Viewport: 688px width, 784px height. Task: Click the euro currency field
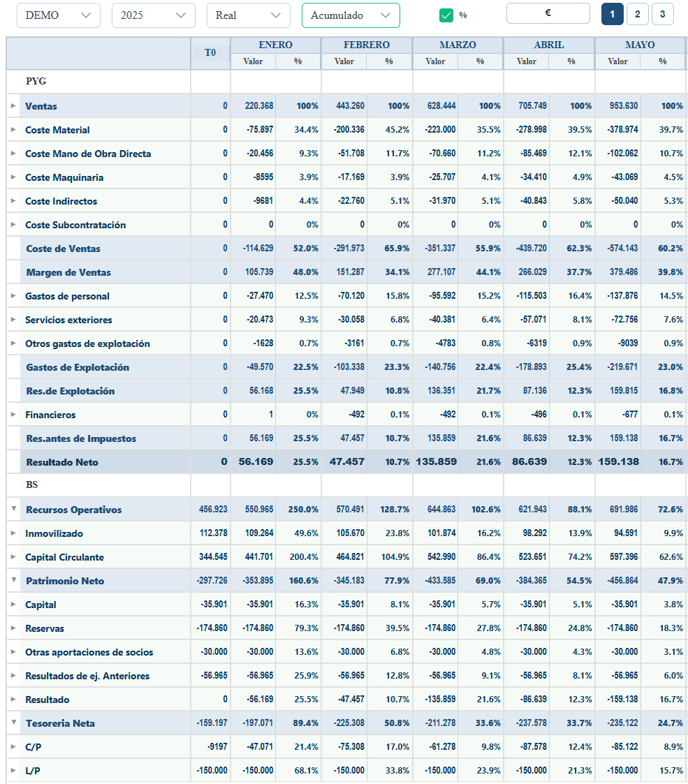point(548,13)
